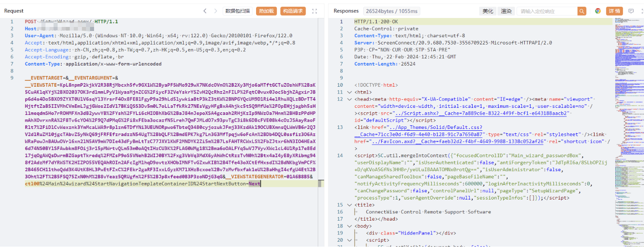This screenshot has width=644, height=248.
Task: Click the StartNextButton=Next parameter line
Action: [x=143, y=184]
